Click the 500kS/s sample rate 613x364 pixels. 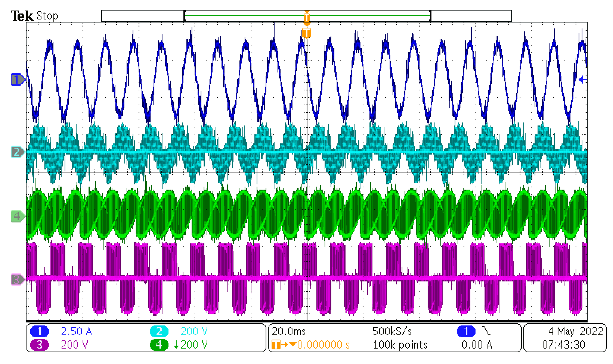[x=392, y=331]
